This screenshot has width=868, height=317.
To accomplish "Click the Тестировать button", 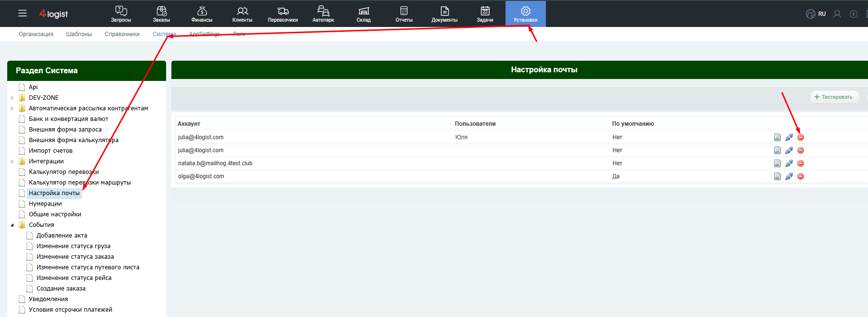I will coord(834,97).
